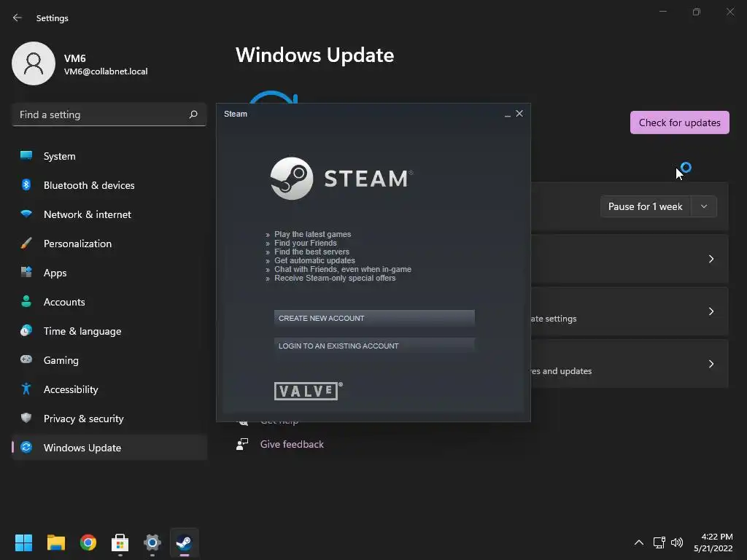The height and width of the screenshot is (560, 747).
Task: Go to Privacy & security settings
Action: pyautogui.click(x=109, y=419)
